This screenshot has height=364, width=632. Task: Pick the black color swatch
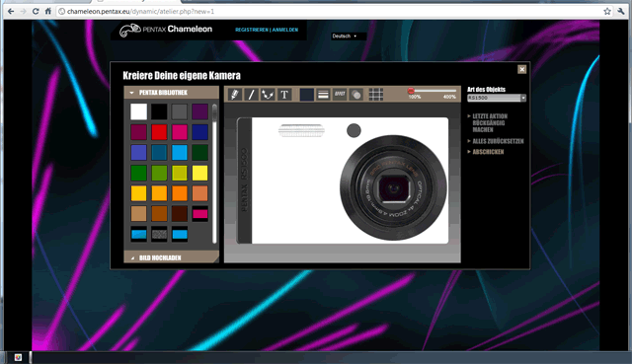[x=159, y=111]
